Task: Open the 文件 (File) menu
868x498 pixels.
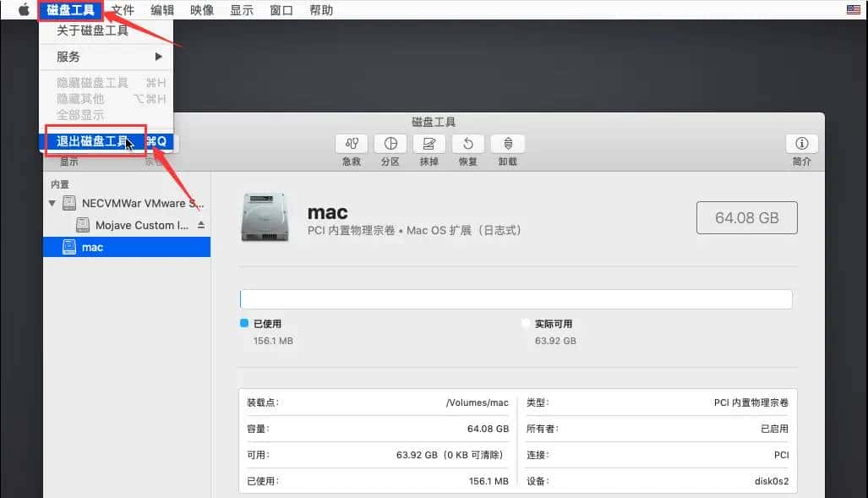Action: pyautogui.click(x=123, y=10)
